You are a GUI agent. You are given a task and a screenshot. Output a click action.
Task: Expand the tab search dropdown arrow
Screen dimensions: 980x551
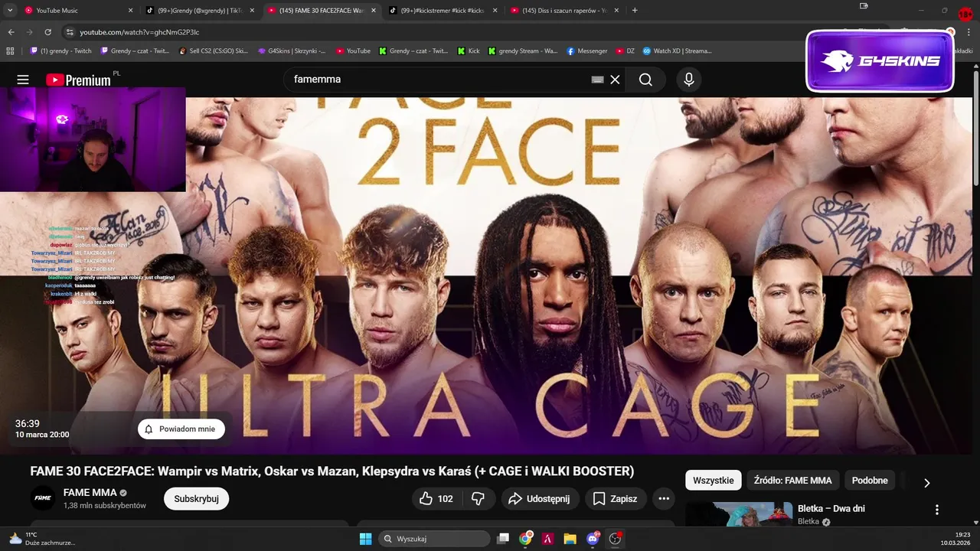point(10,11)
